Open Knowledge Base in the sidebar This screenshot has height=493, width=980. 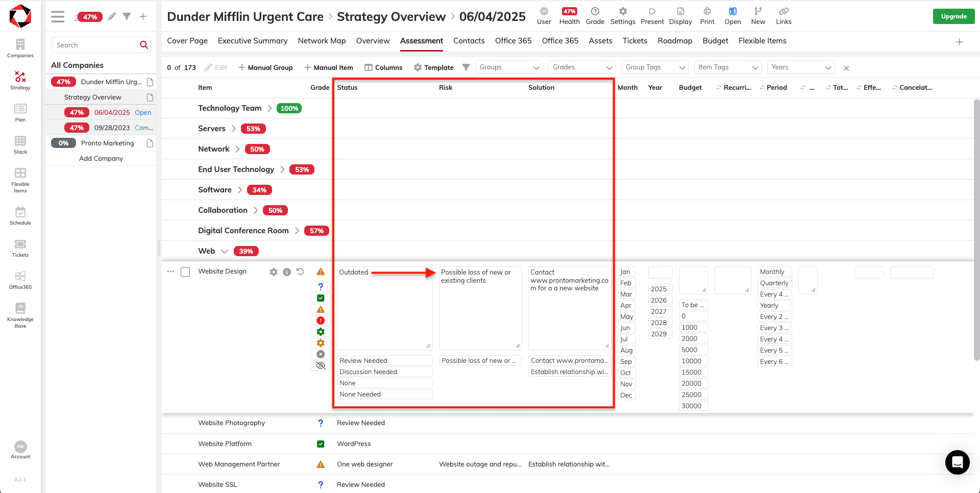point(20,315)
